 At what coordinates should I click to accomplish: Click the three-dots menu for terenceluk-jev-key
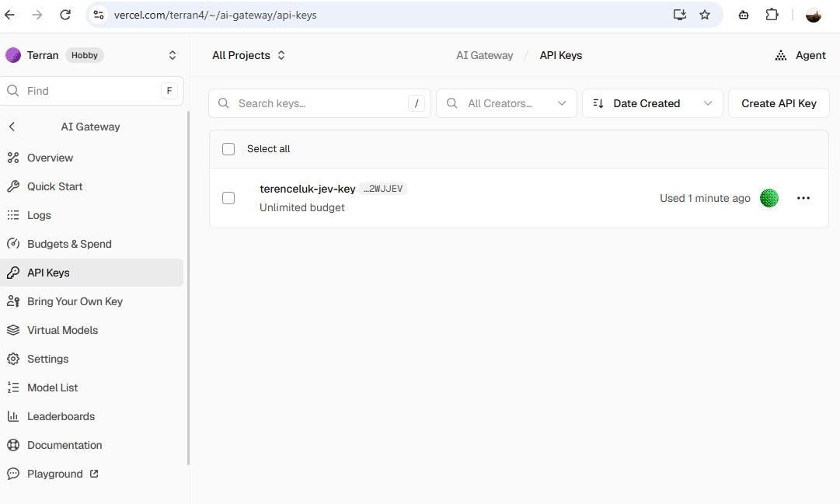pos(803,198)
